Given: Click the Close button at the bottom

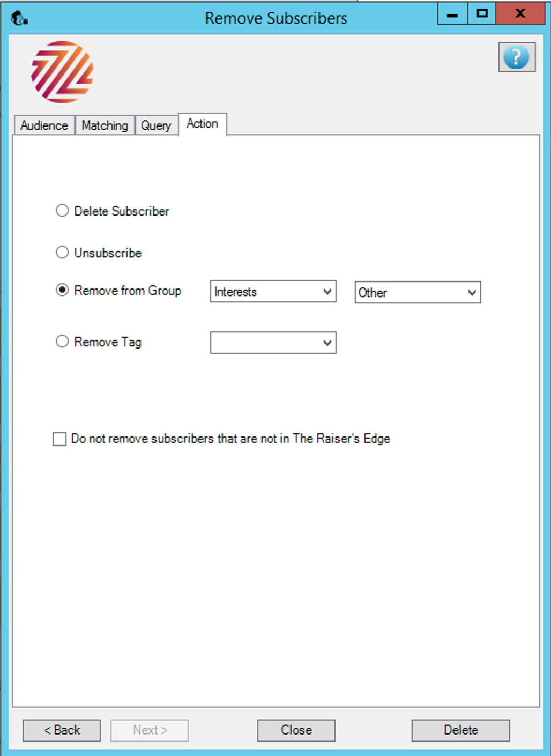Looking at the screenshot, I should pos(296,730).
